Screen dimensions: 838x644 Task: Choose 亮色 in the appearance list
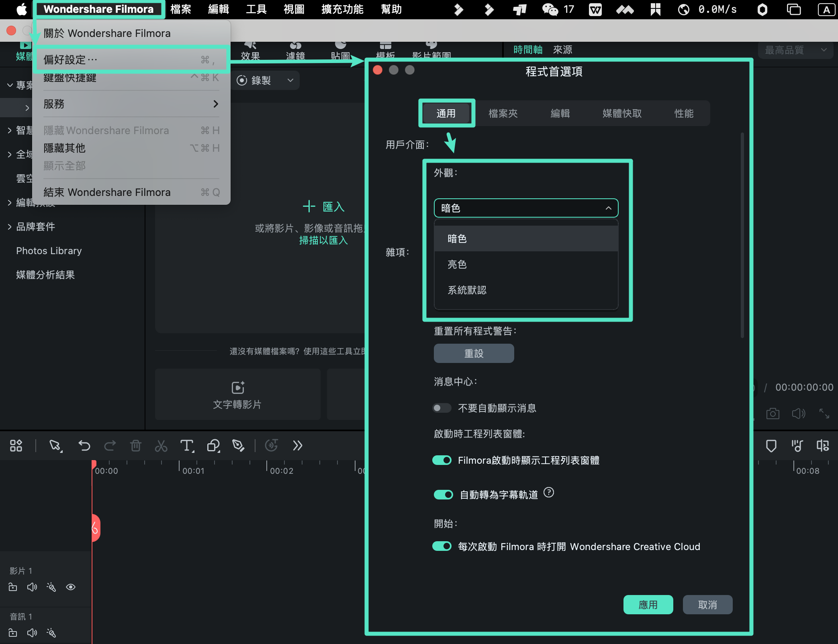pyautogui.click(x=526, y=264)
